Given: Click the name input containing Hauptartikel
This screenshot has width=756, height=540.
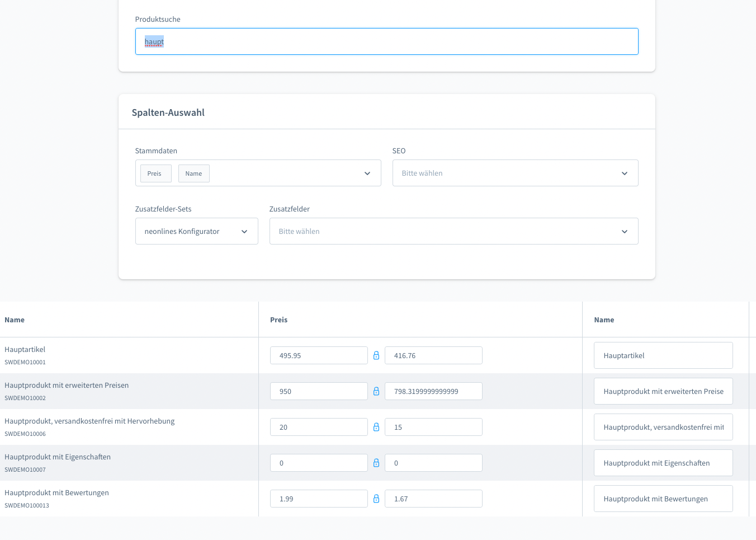Looking at the screenshot, I should [663, 355].
